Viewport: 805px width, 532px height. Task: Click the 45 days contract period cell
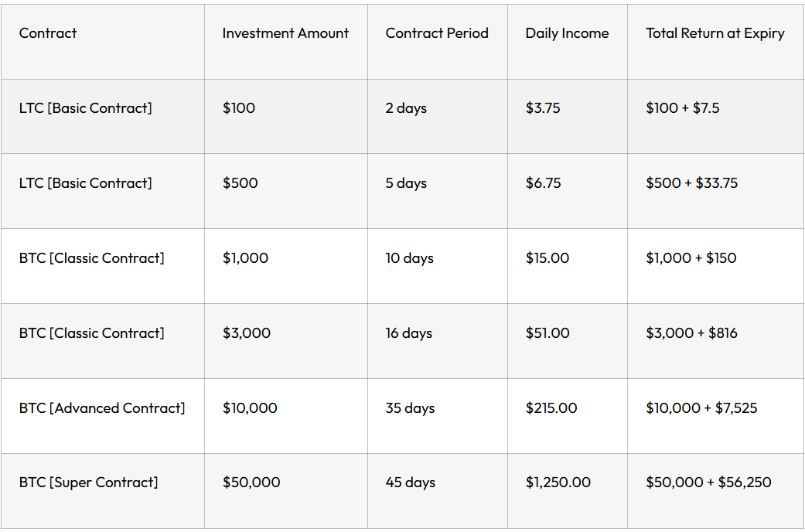pyautogui.click(x=410, y=483)
